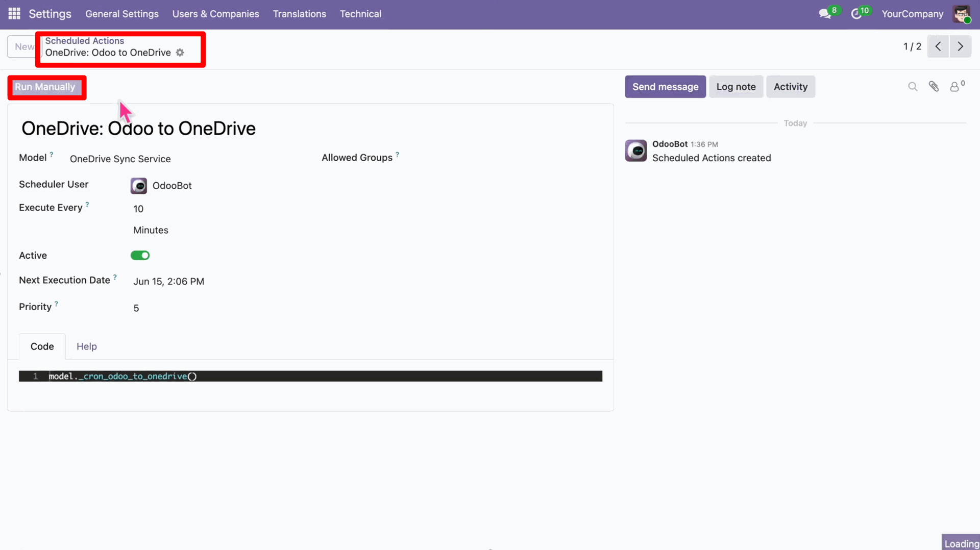Show help tooltip for Next Execution Date
980x550 pixels.
[115, 277]
